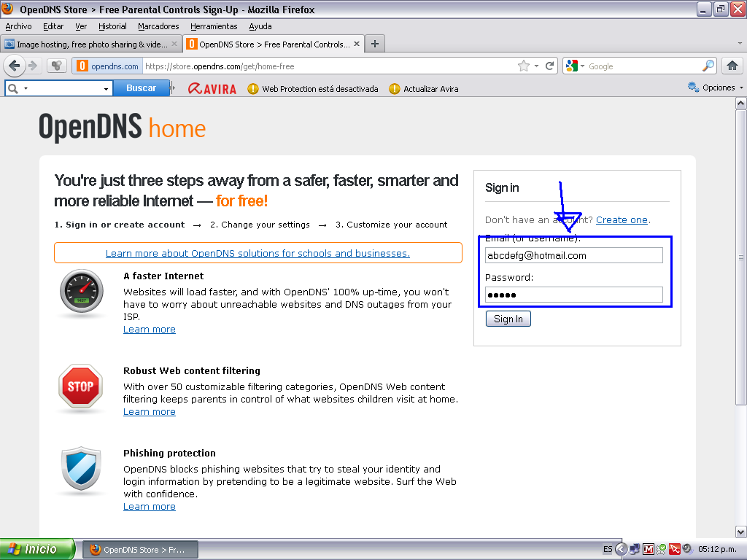Reload the page with the refresh icon
The height and width of the screenshot is (560, 747).
(549, 66)
